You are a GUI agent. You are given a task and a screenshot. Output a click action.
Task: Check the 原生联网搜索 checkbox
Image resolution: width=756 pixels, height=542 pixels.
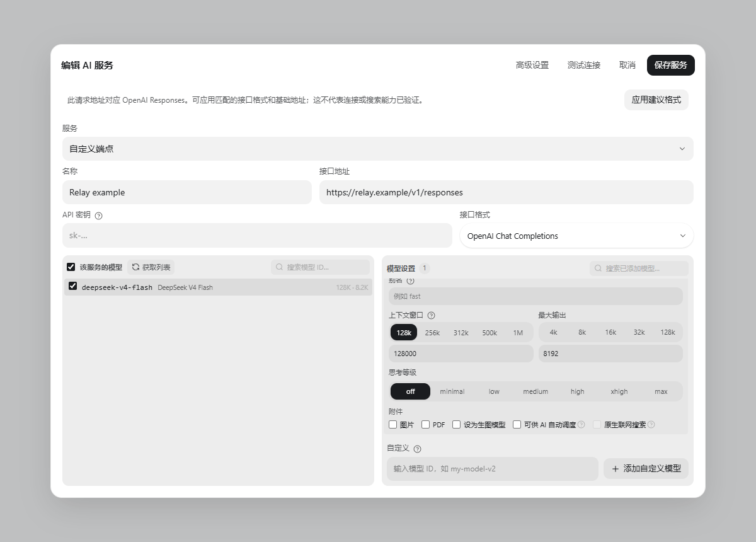[597, 425]
